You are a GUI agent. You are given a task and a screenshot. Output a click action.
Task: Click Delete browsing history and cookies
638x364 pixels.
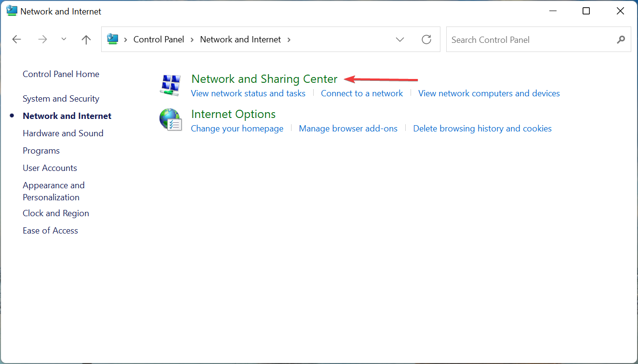(482, 128)
